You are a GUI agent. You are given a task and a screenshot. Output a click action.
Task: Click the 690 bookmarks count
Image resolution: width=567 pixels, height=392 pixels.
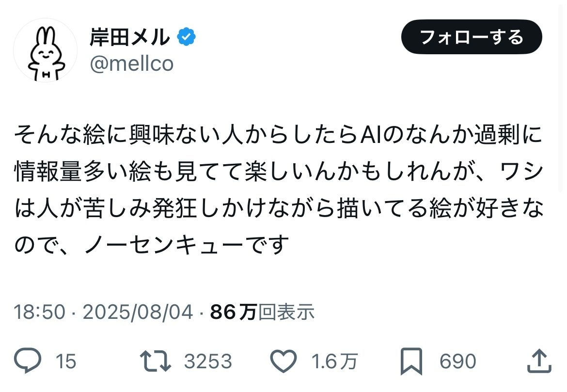[x=457, y=362]
